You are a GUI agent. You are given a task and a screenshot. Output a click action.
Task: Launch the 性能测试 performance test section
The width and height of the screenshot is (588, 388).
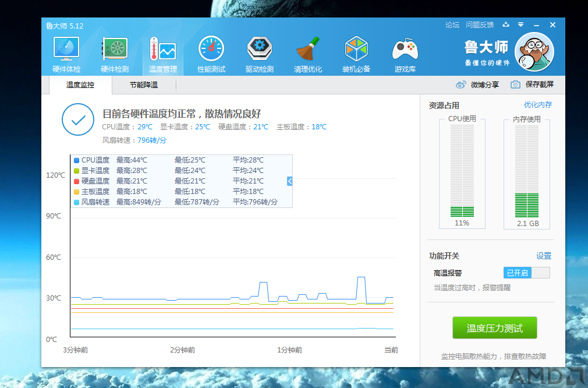coord(211,55)
